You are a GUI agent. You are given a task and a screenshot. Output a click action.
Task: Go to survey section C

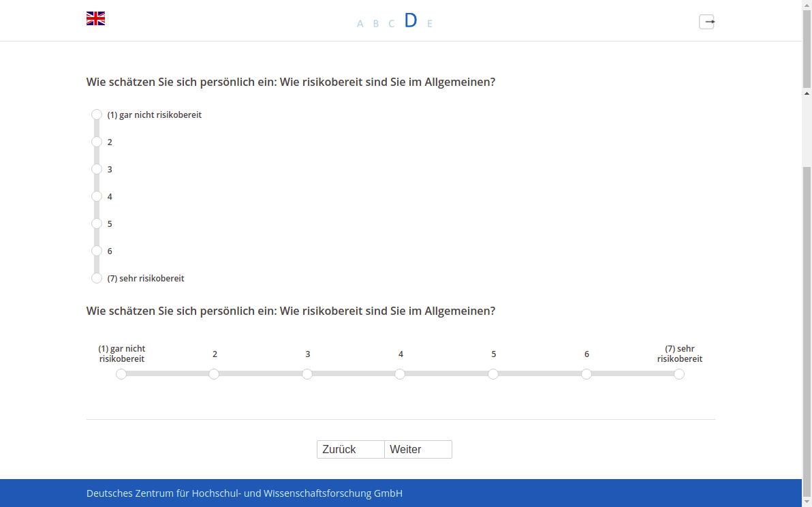392,24
